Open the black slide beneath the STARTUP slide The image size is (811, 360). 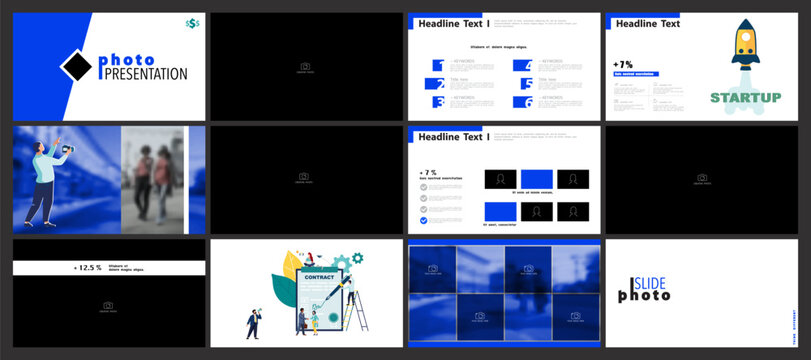point(702,180)
